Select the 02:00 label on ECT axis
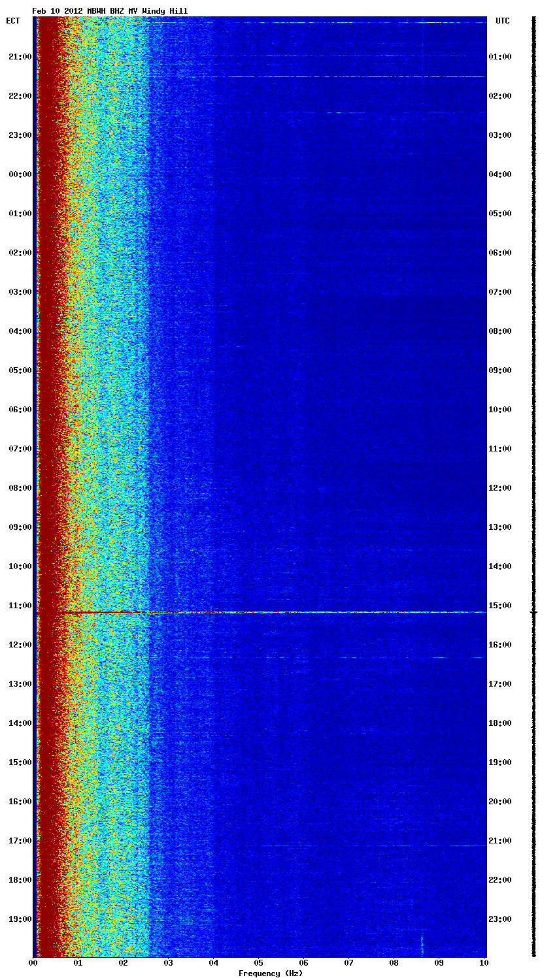557x980 pixels. [x=20, y=253]
